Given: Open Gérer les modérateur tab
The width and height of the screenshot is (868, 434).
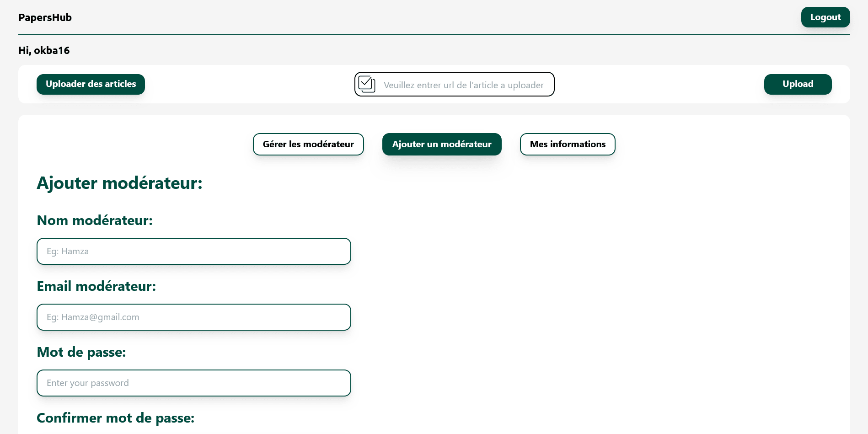Looking at the screenshot, I should tap(308, 145).
